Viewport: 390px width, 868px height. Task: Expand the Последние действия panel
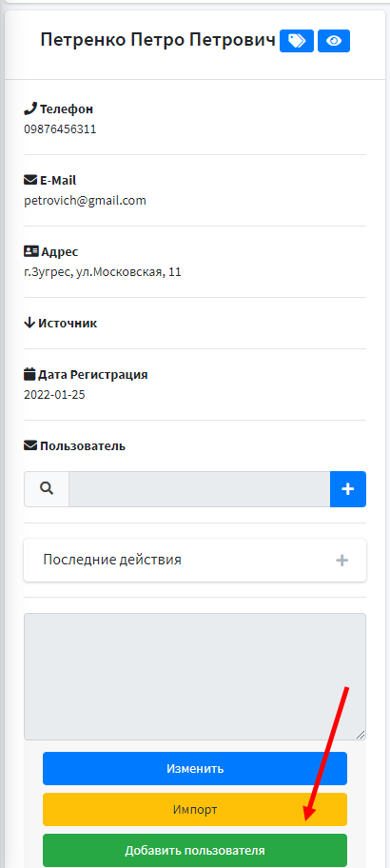point(195,560)
